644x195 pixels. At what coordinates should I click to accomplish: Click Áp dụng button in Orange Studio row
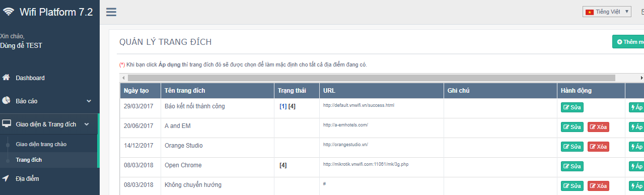click(x=636, y=147)
